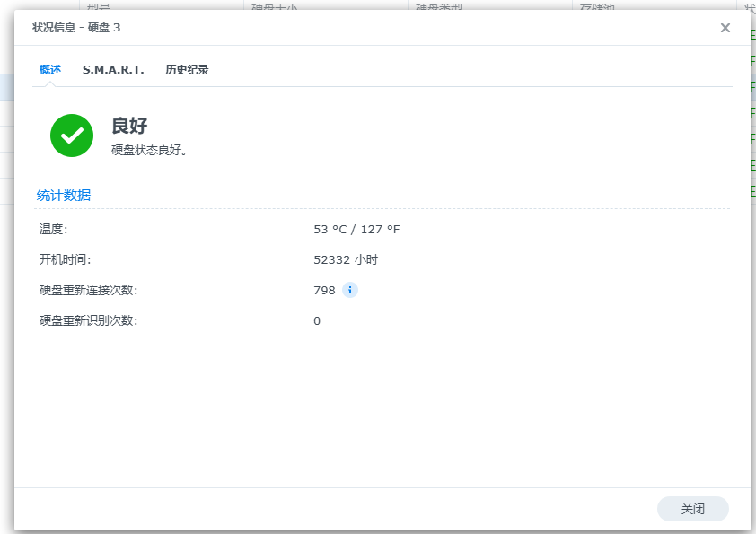Switch to the 历史纪录 tab

[x=187, y=70]
